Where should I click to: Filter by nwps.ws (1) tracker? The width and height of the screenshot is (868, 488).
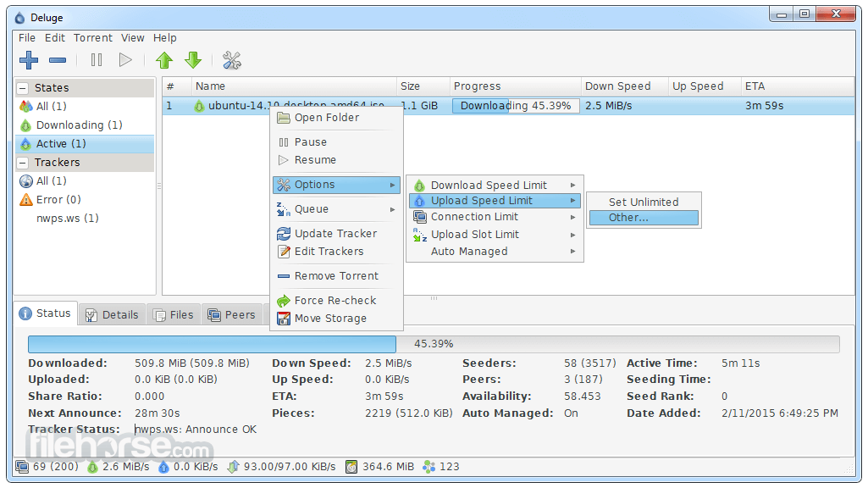pyautogui.click(x=85, y=219)
